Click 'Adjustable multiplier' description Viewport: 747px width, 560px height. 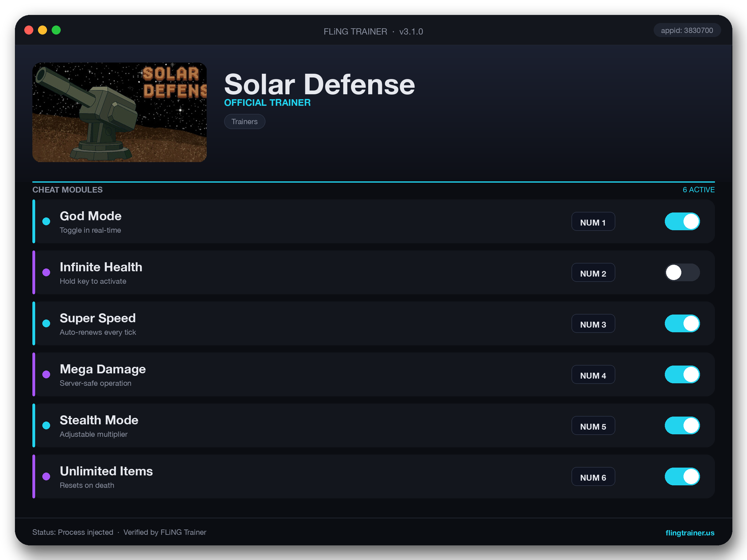point(94,434)
